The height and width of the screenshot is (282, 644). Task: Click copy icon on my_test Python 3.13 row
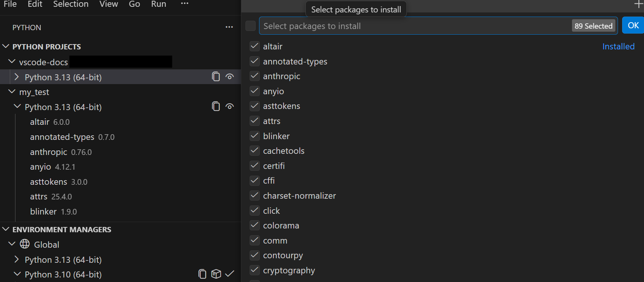click(x=216, y=106)
